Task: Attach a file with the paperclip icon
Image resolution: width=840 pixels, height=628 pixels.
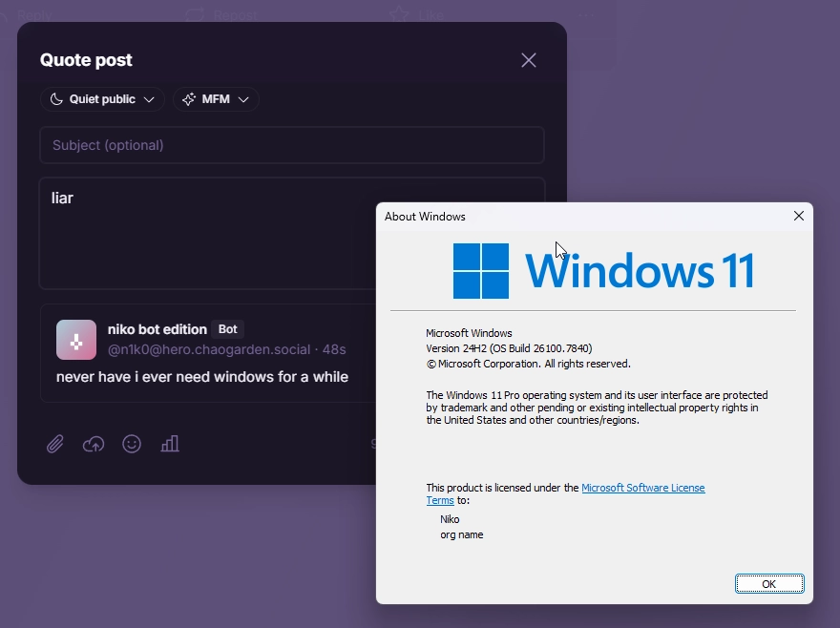Action: point(54,444)
